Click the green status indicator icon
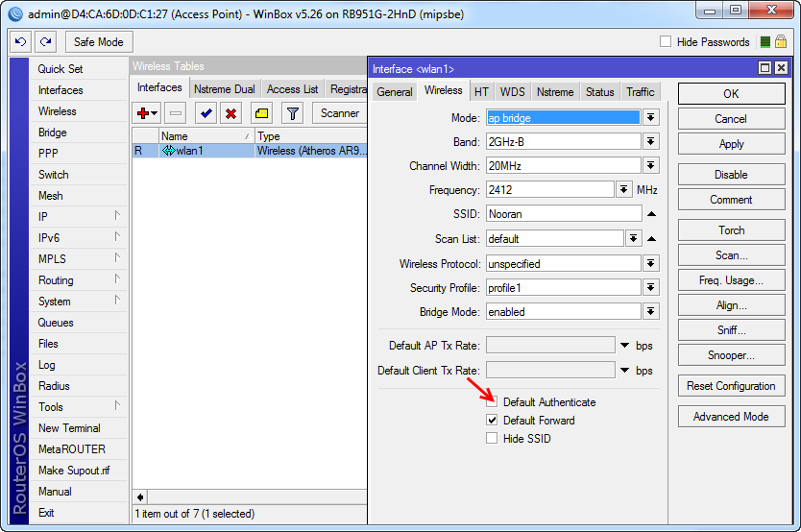This screenshot has height=532, width=801. coord(765,42)
